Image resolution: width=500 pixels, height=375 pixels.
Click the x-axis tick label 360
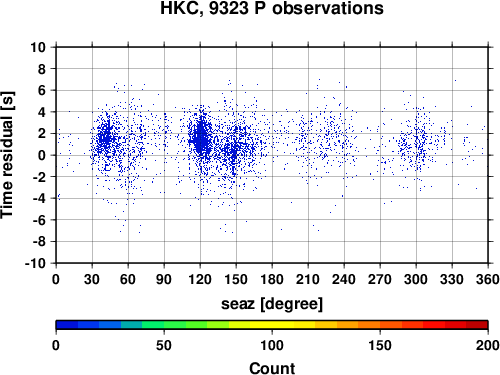[x=488, y=279]
